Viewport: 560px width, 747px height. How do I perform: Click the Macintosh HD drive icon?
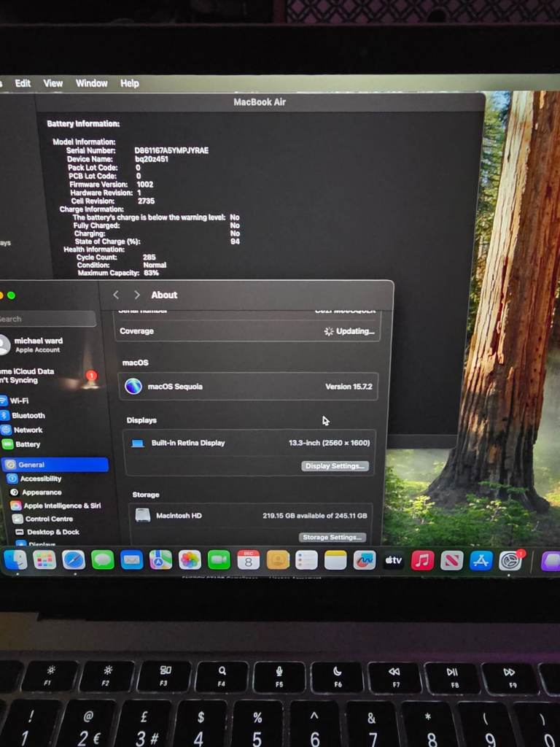142,516
